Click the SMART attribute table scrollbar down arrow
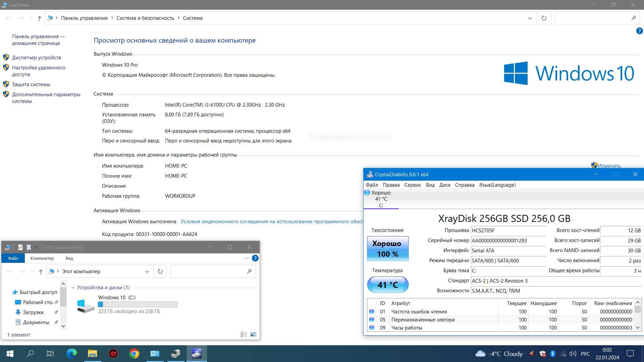Screen dimensions: 644x362 click(638, 328)
